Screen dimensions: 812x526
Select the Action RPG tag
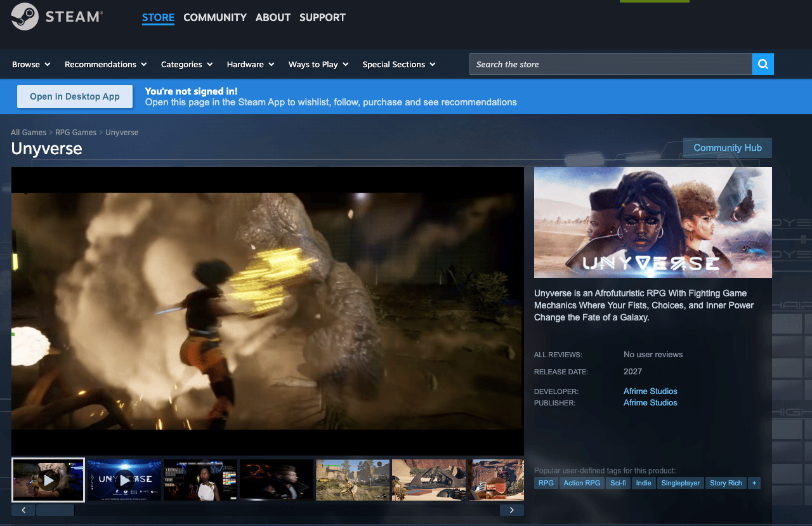pos(582,483)
